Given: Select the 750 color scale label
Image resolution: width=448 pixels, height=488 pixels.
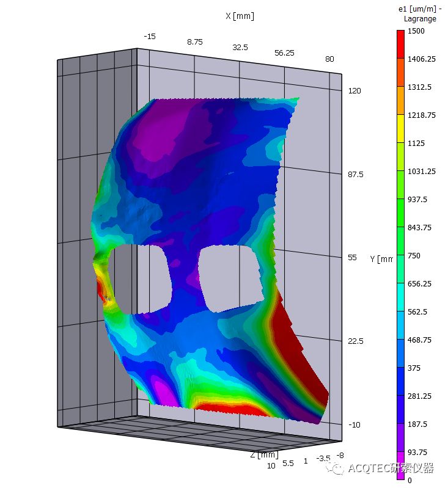Looking at the screenshot, I should click(x=414, y=256).
